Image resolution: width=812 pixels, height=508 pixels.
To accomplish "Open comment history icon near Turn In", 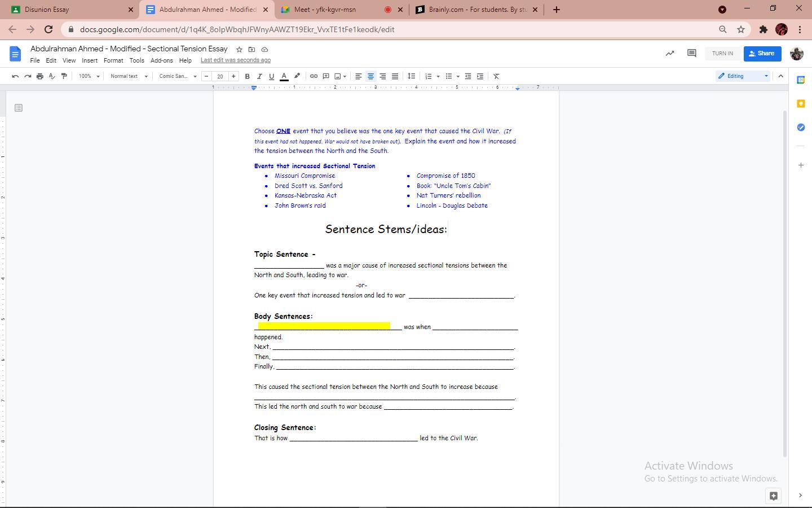I will 691,53.
